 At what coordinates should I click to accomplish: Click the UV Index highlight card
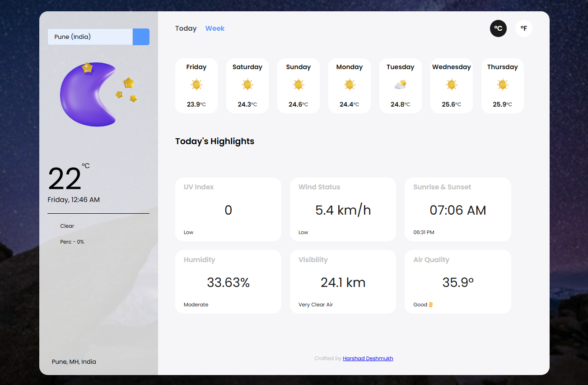point(228,209)
